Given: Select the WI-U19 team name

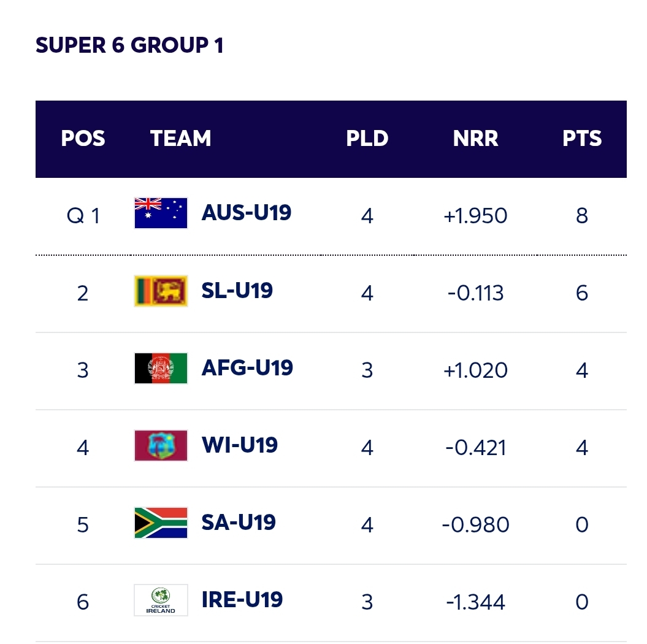Looking at the screenshot, I should [x=239, y=445].
